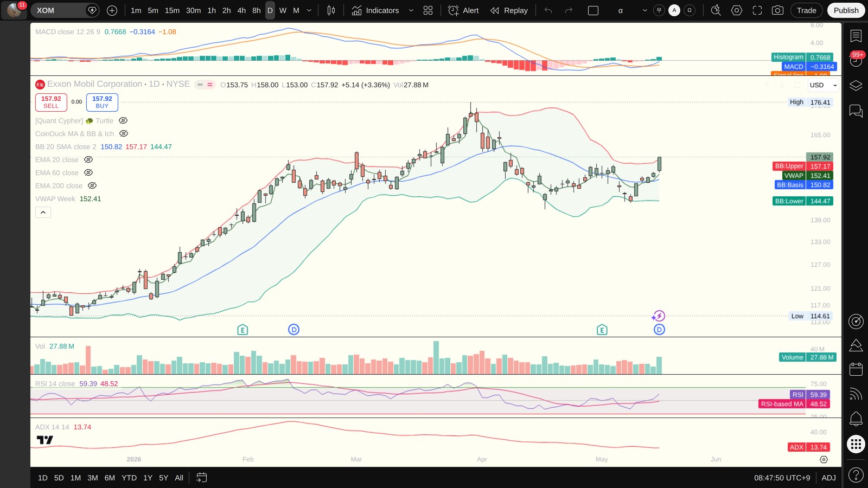
Task: Set date range to 1Y
Action: 148,478
